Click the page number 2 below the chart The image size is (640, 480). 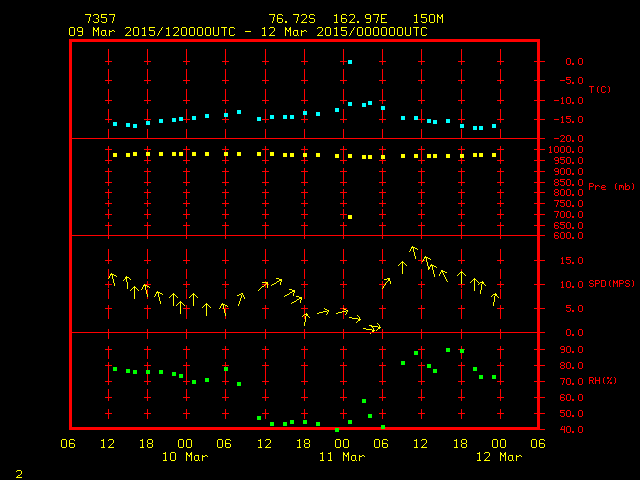(x=19, y=474)
